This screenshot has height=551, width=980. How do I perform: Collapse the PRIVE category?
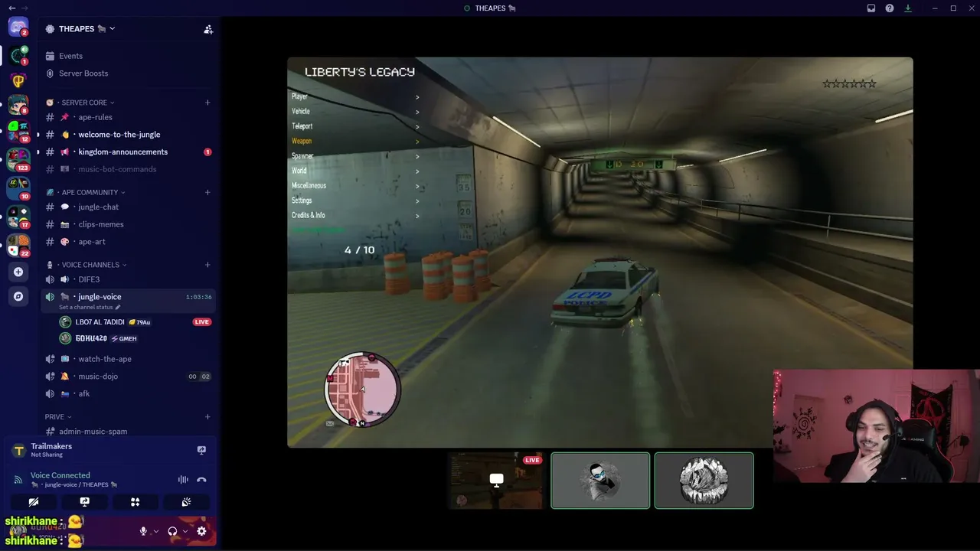point(58,417)
